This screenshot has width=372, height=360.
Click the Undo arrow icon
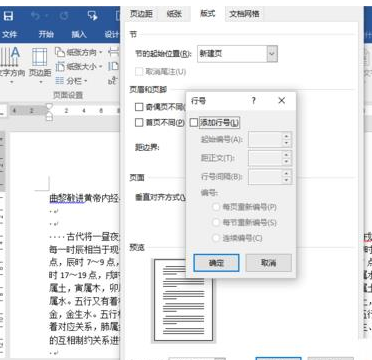[x=35, y=16]
